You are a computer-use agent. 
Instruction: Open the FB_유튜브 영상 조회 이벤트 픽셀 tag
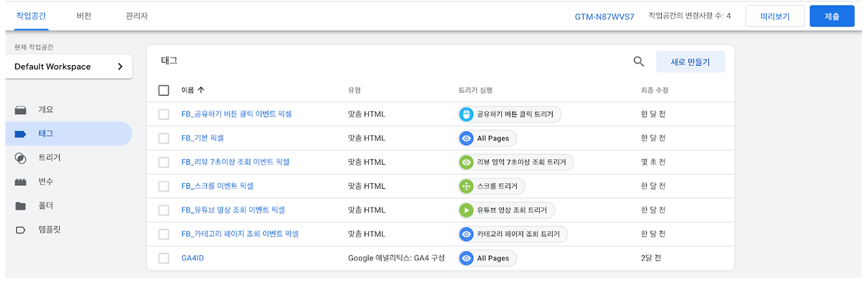pos(233,210)
